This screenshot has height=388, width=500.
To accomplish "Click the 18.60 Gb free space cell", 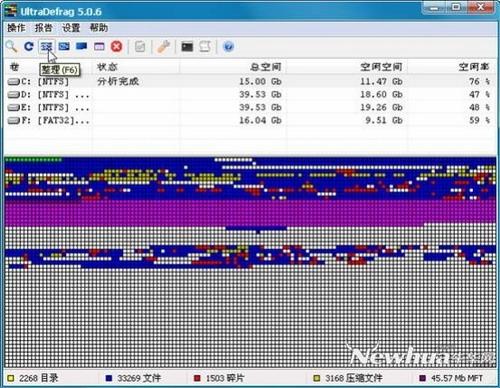I will click(x=381, y=95).
